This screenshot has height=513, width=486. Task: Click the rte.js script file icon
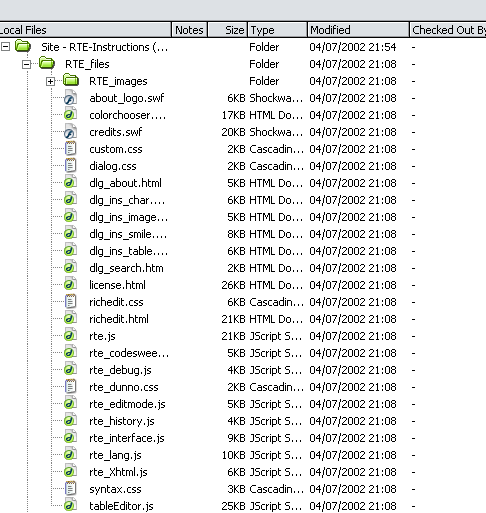(x=70, y=336)
